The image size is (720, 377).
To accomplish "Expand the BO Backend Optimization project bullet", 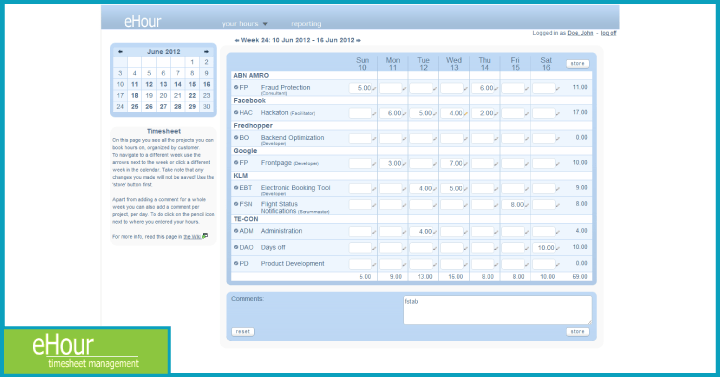I will 236,137.
